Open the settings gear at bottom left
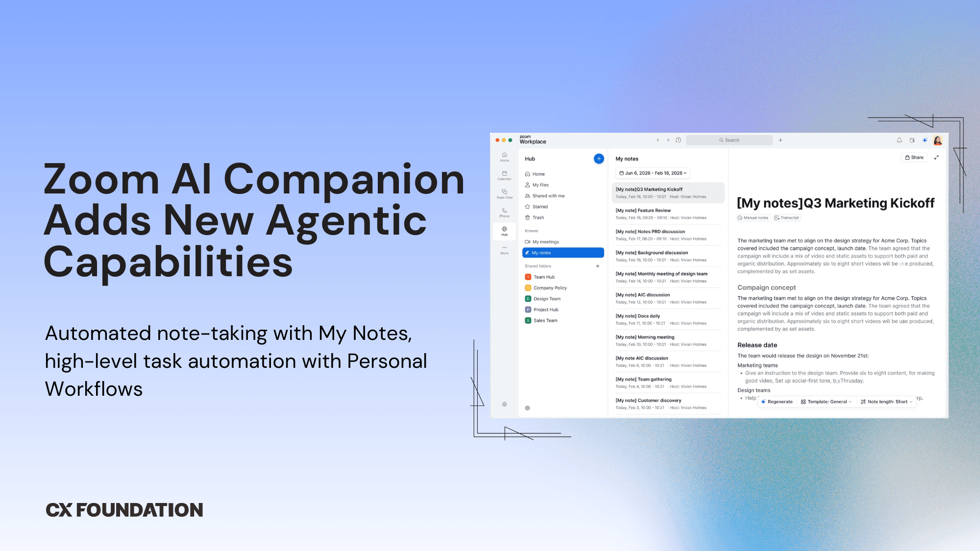Screen dimensions: 980x551 504,404
